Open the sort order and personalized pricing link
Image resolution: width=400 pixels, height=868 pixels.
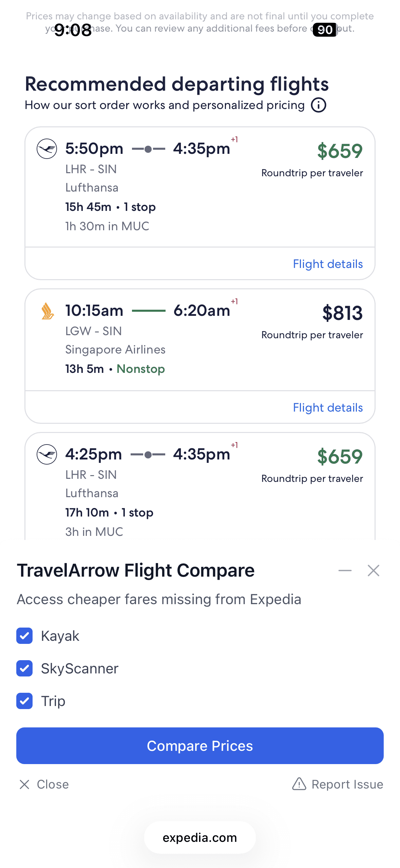165,105
